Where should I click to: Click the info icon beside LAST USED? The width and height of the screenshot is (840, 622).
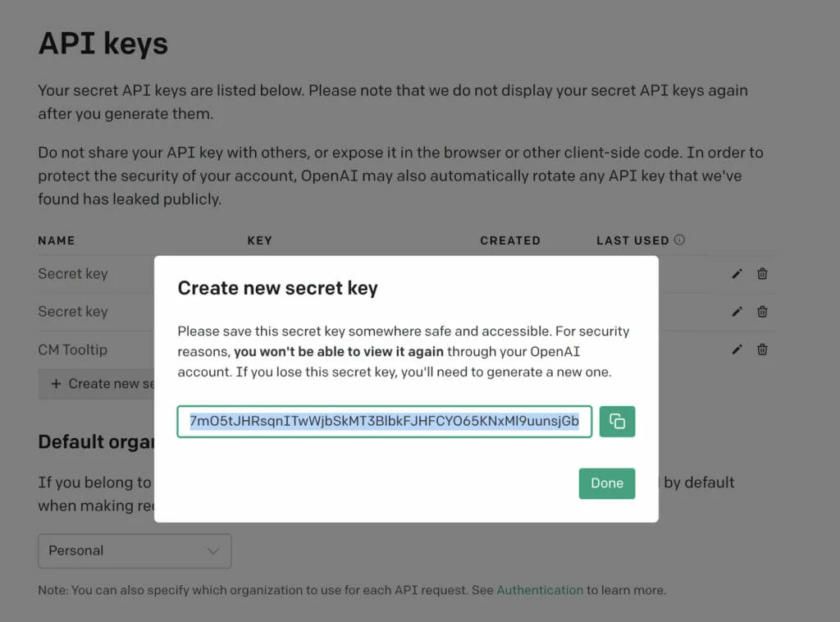click(679, 240)
